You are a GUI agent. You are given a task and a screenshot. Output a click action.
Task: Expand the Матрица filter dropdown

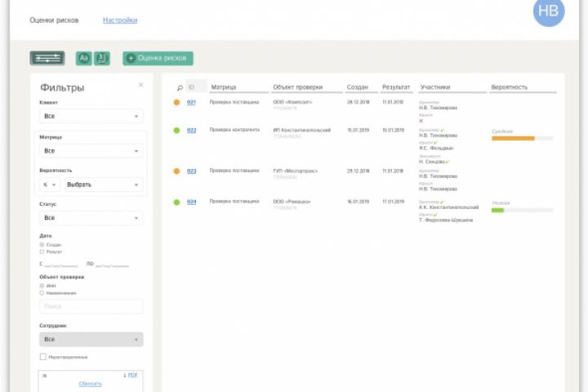(x=91, y=151)
